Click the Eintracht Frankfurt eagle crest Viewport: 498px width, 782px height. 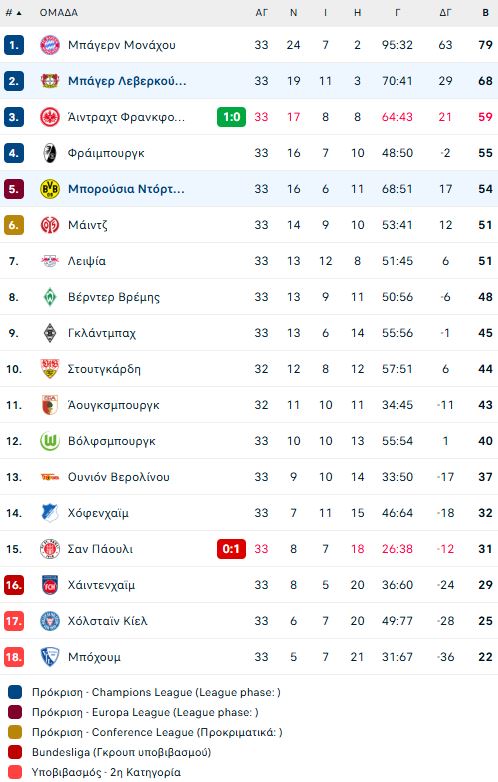(50, 117)
